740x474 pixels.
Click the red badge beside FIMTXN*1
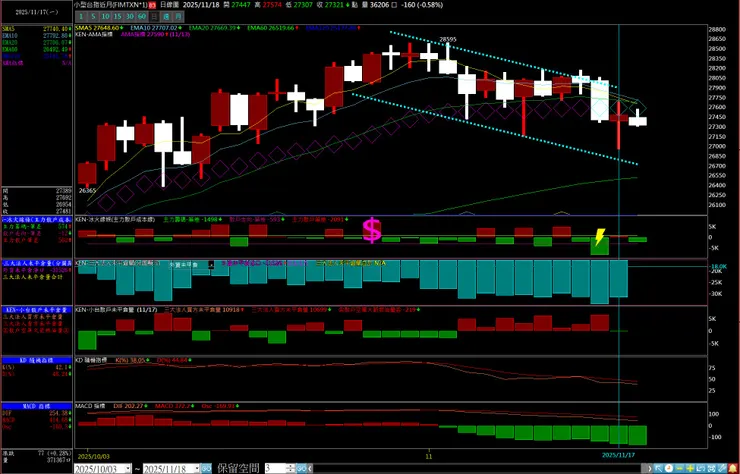point(152,5)
